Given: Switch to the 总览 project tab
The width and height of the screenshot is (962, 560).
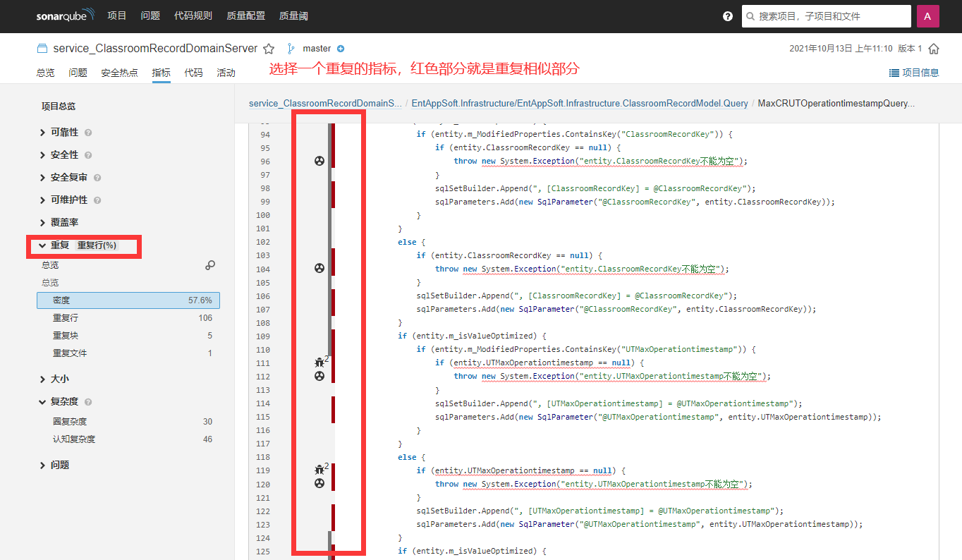Looking at the screenshot, I should pos(45,73).
